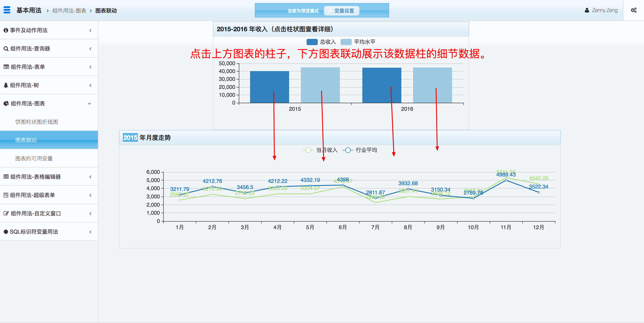Click the 组件用法-图表 breadcrumb link
This screenshot has height=323, width=644.
tap(69, 11)
